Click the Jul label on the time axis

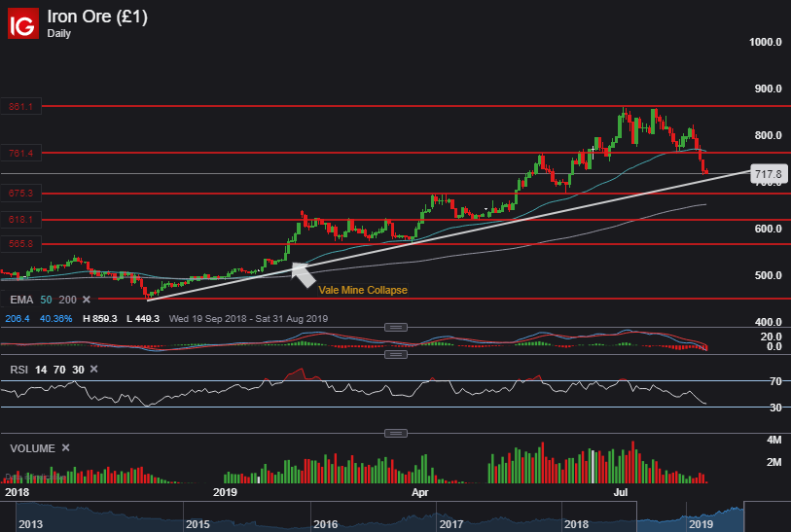620,493
